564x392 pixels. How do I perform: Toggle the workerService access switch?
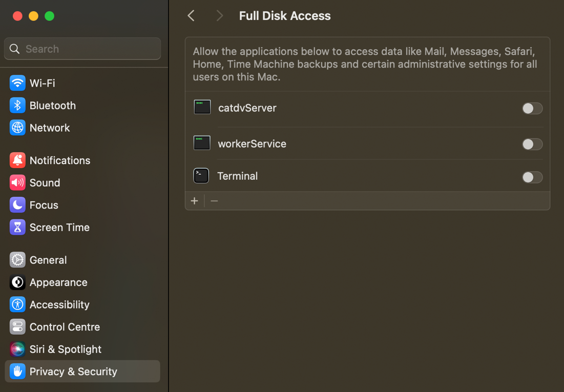click(532, 145)
